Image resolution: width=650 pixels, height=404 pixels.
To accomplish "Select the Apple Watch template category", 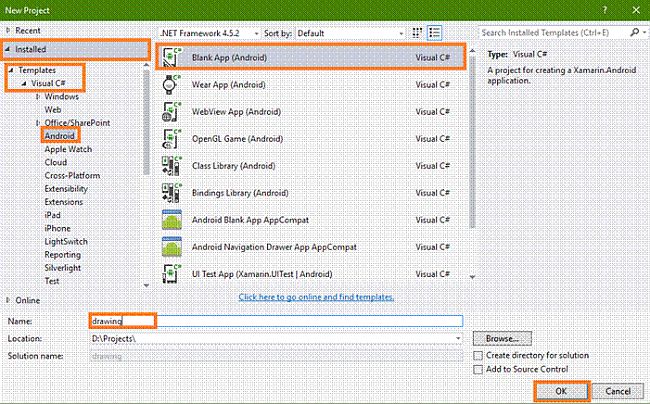I will point(68,149).
